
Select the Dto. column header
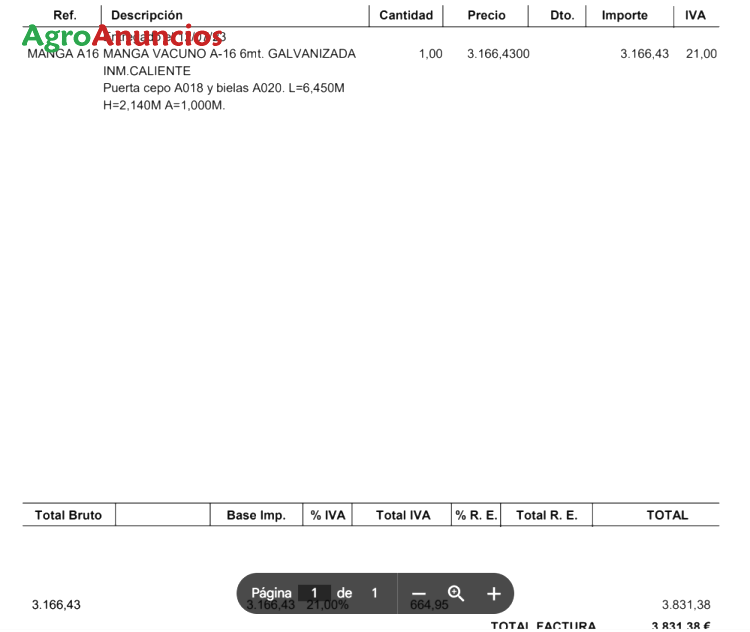[562, 15]
